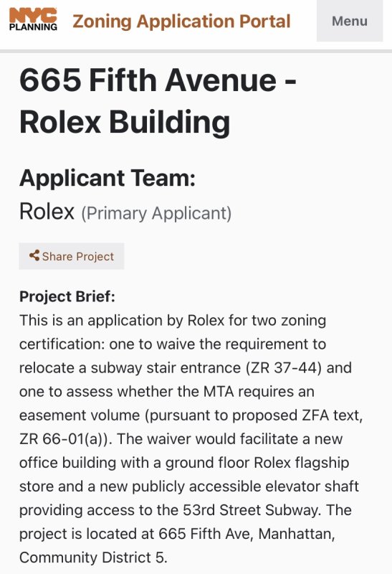Click the Community District 5 text
Screen dimensions: 392x574
pyautogui.click(x=93, y=557)
